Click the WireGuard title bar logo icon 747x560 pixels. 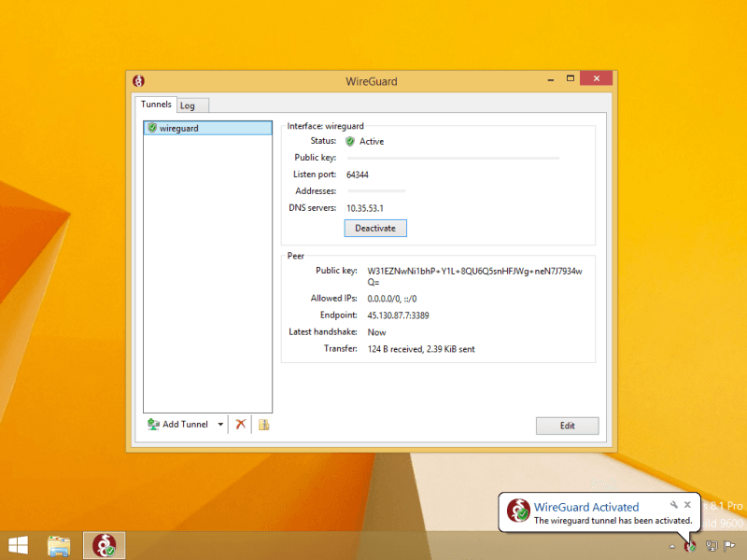click(139, 81)
